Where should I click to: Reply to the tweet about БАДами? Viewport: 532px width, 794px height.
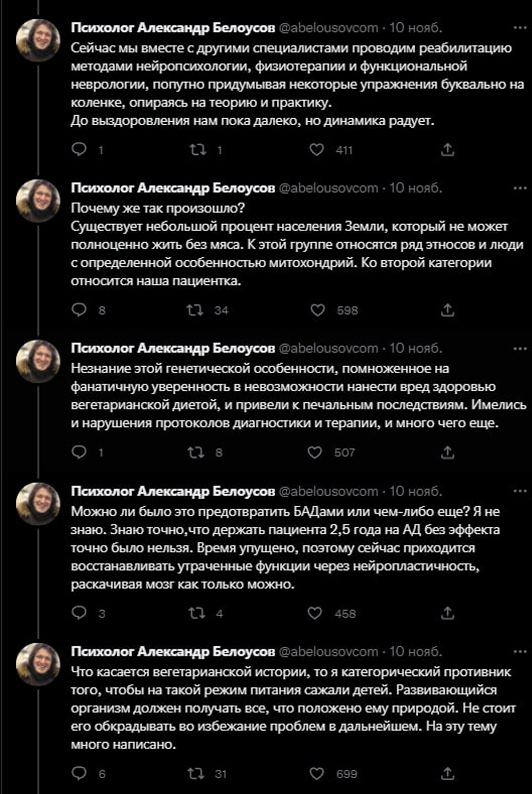79,613
